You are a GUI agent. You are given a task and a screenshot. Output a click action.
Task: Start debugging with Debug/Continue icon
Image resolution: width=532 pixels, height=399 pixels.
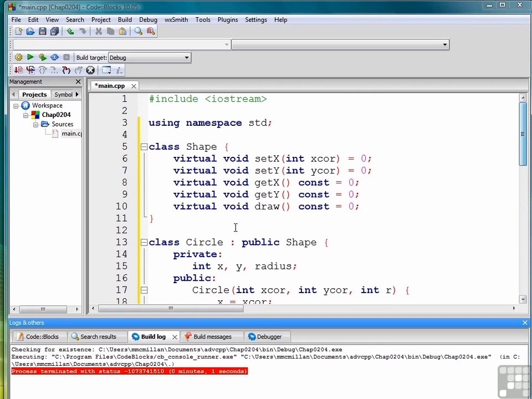pyautogui.click(x=19, y=70)
